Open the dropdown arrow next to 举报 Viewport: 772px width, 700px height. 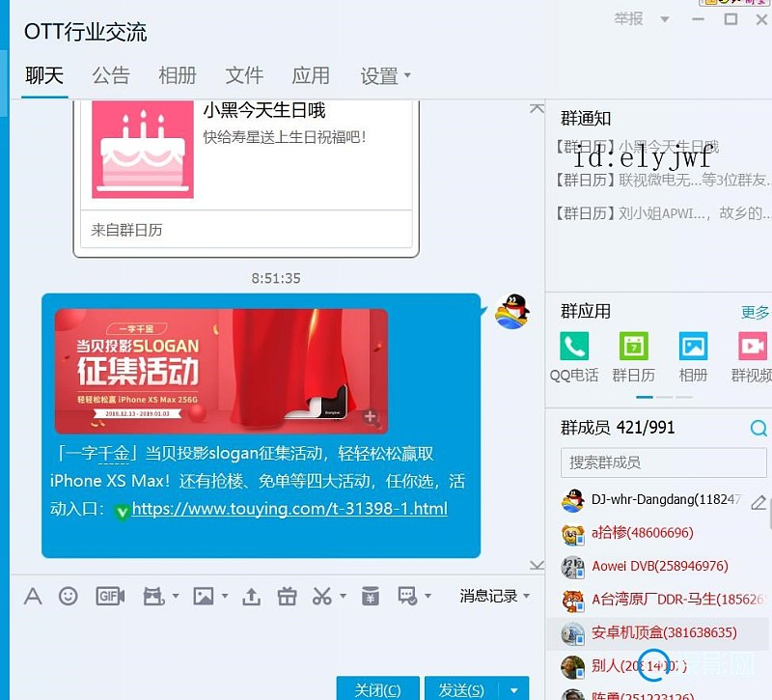pos(665,19)
